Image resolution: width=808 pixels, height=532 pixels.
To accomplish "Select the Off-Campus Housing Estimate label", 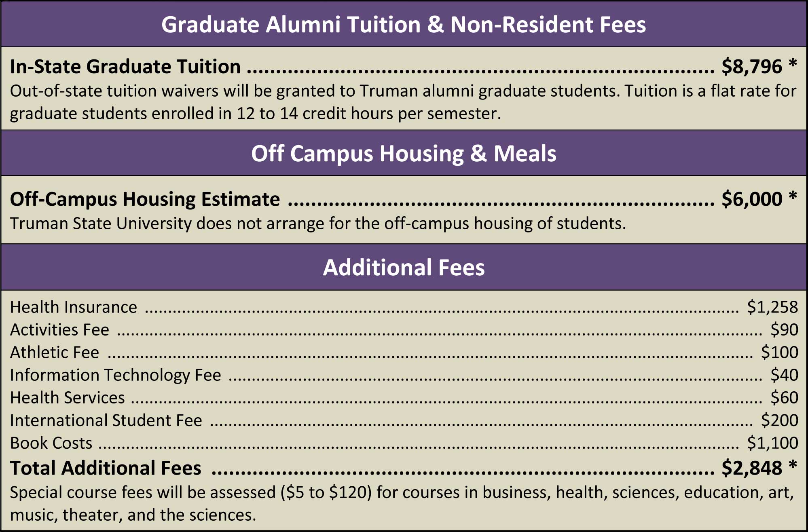I will pos(145,199).
